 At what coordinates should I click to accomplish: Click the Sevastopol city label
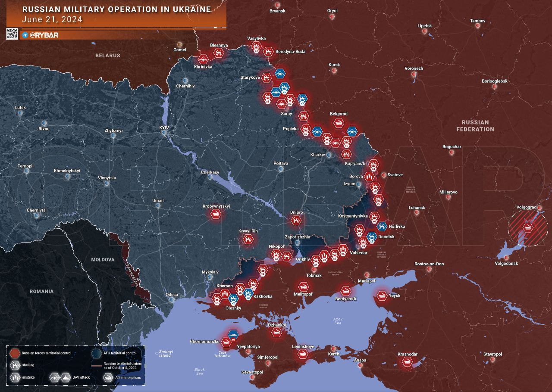(252, 372)
